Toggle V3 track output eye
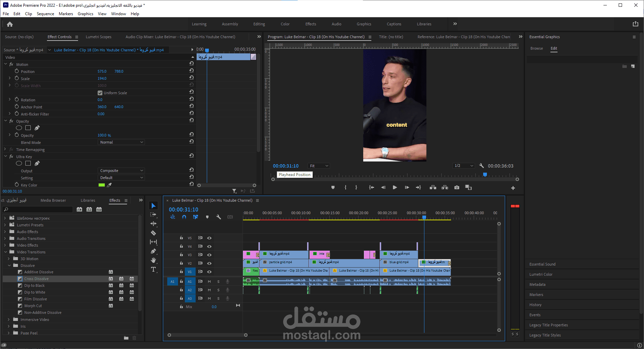The height and width of the screenshot is (349, 644). tap(209, 255)
